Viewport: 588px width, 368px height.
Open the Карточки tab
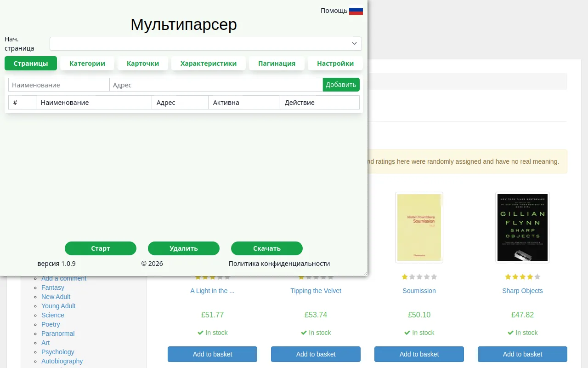coord(143,63)
